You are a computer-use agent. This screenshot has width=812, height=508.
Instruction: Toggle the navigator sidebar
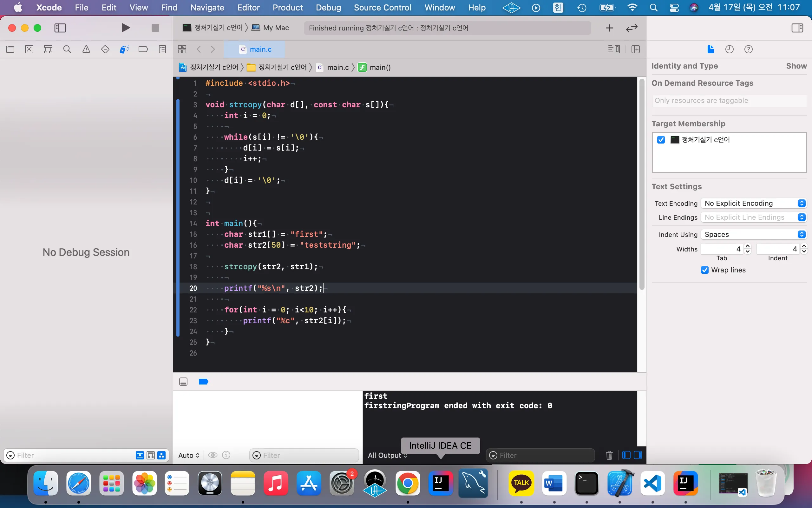60,28
